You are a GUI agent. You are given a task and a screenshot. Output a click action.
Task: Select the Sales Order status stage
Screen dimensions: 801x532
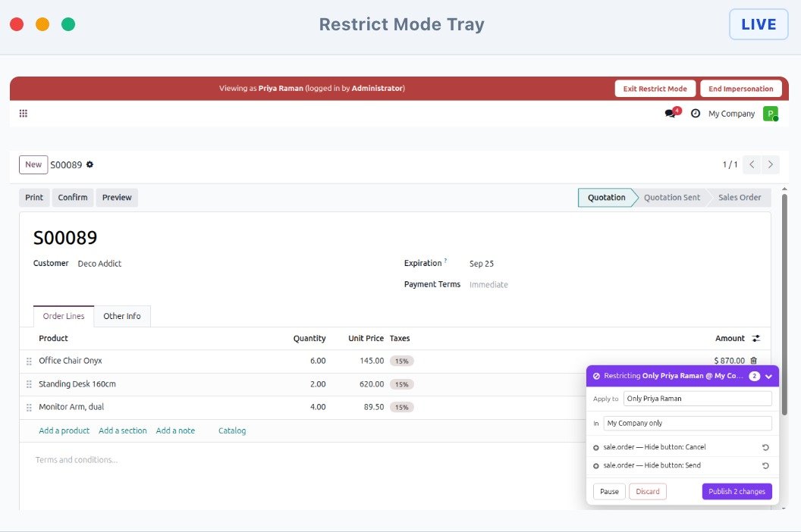click(740, 198)
